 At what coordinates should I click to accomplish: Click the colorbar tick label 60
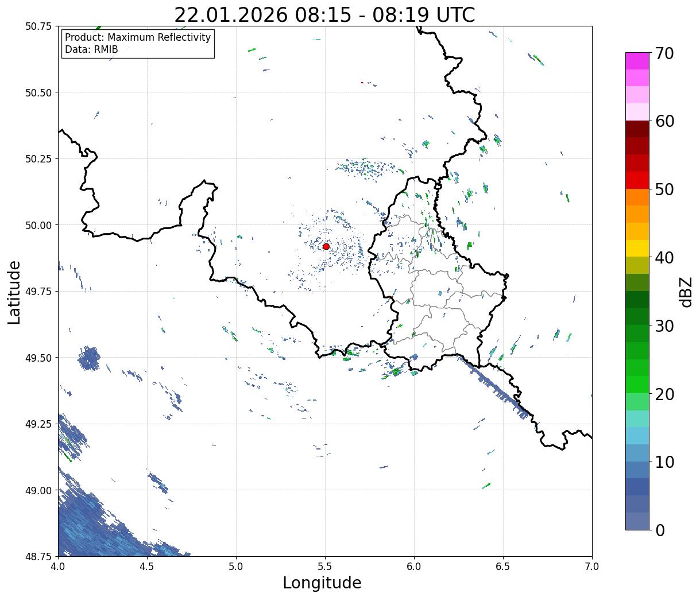coord(663,121)
